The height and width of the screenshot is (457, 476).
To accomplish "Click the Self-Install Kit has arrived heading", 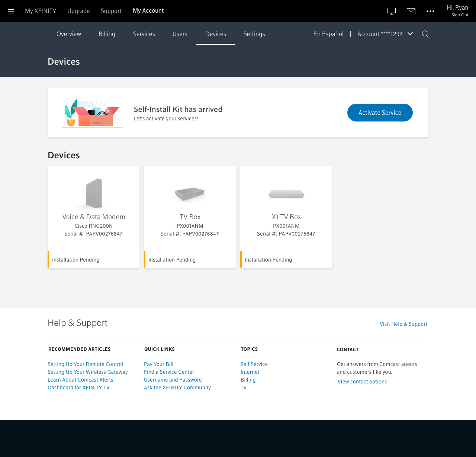I will click(178, 109).
